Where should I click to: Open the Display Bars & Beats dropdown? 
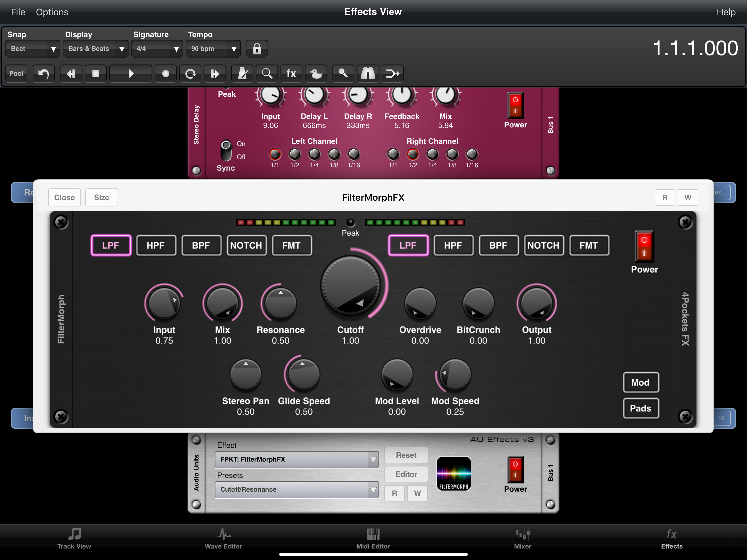click(x=96, y=49)
